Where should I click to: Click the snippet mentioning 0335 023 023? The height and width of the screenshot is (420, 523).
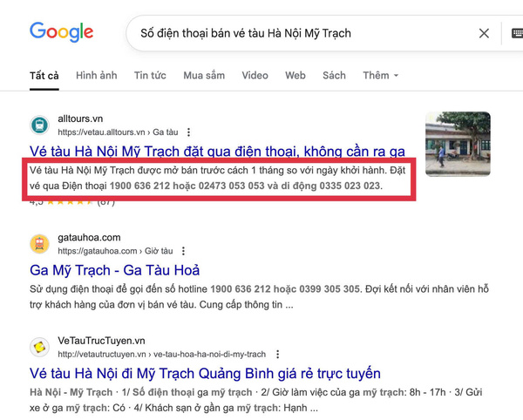coord(217,178)
